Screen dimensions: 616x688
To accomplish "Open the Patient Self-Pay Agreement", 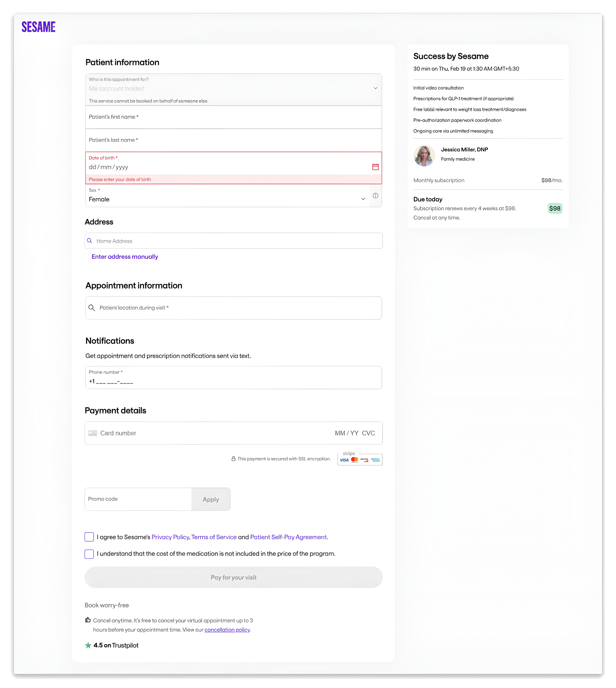I will 288,537.
